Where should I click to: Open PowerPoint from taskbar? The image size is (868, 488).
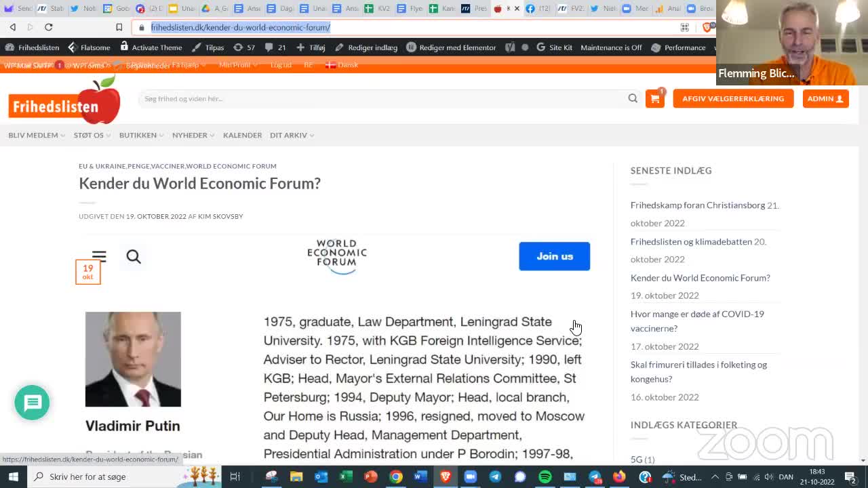[370, 476]
